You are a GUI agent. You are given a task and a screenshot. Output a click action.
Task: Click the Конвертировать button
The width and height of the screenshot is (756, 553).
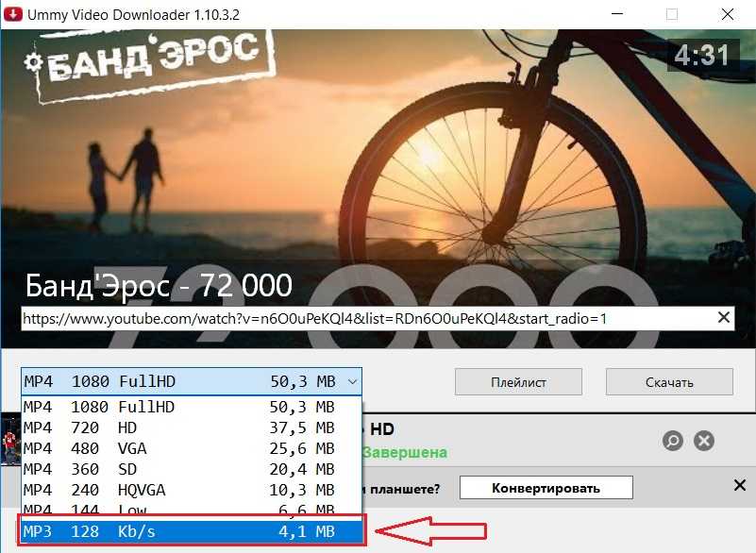click(x=546, y=488)
